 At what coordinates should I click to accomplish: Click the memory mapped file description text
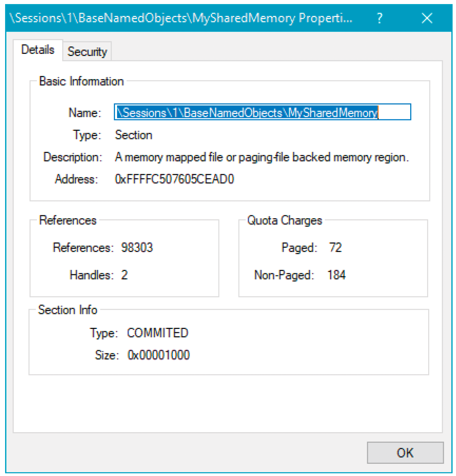262,157
